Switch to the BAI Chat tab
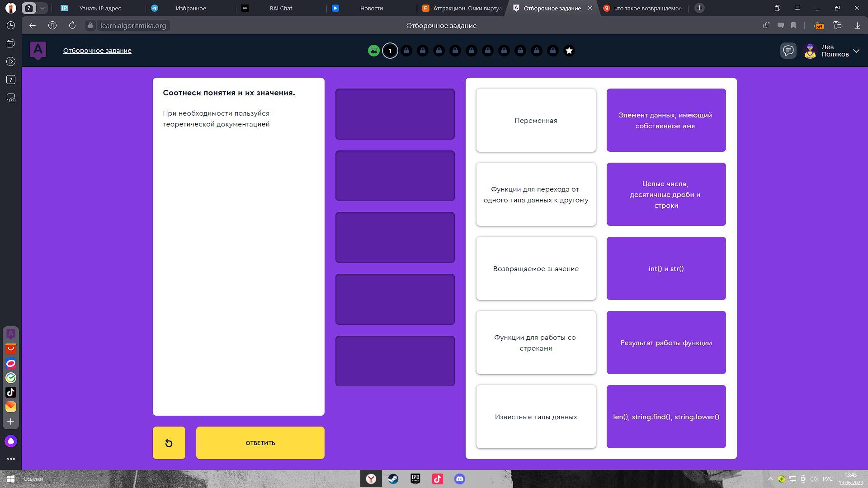Screen dimensions: 868x488 (281, 8)
